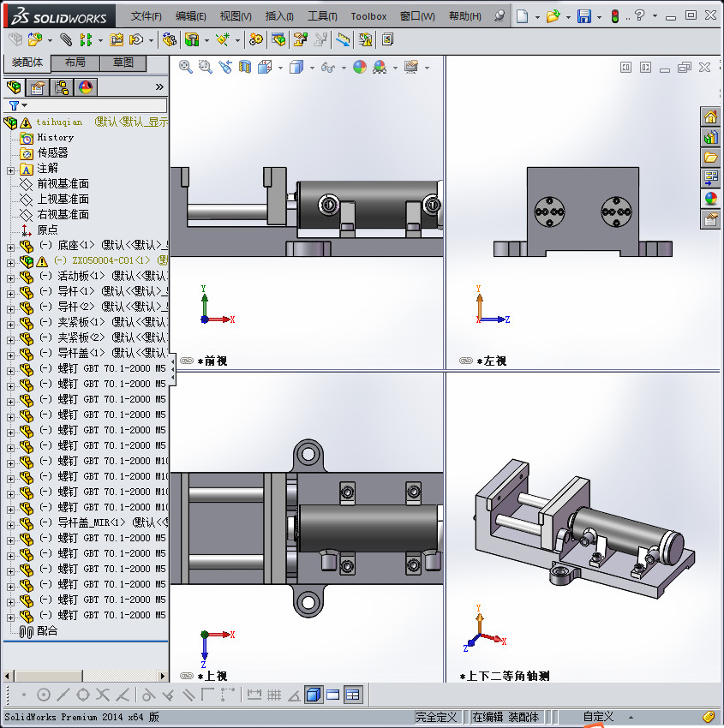The image size is (724, 728).
Task: Toggle the two view horizontal layout button
Action: (x=333, y=695)
